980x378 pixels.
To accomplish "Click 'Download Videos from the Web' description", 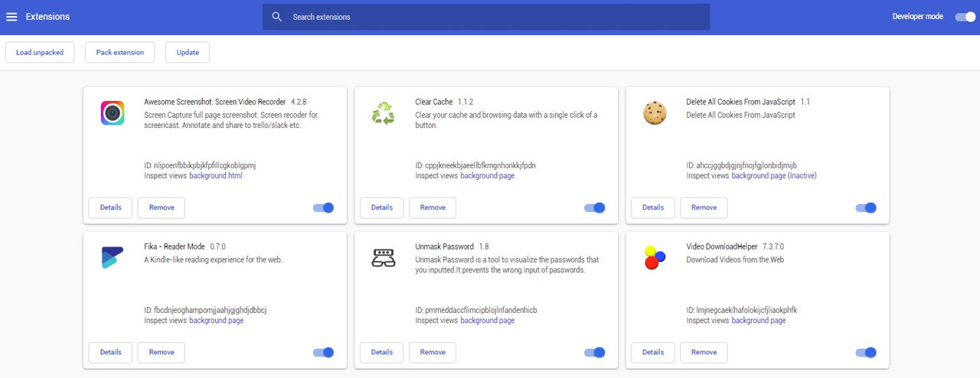I will [x=735, y=260].
